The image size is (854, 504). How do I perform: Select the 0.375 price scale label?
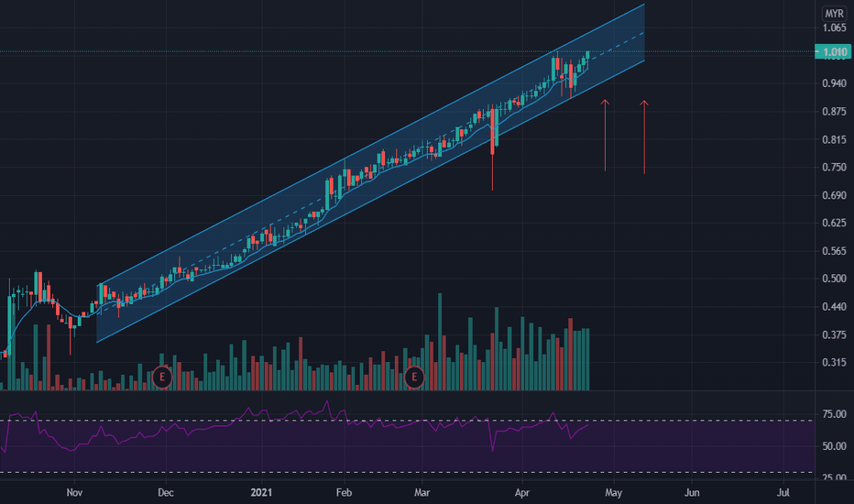coord(835,334)
